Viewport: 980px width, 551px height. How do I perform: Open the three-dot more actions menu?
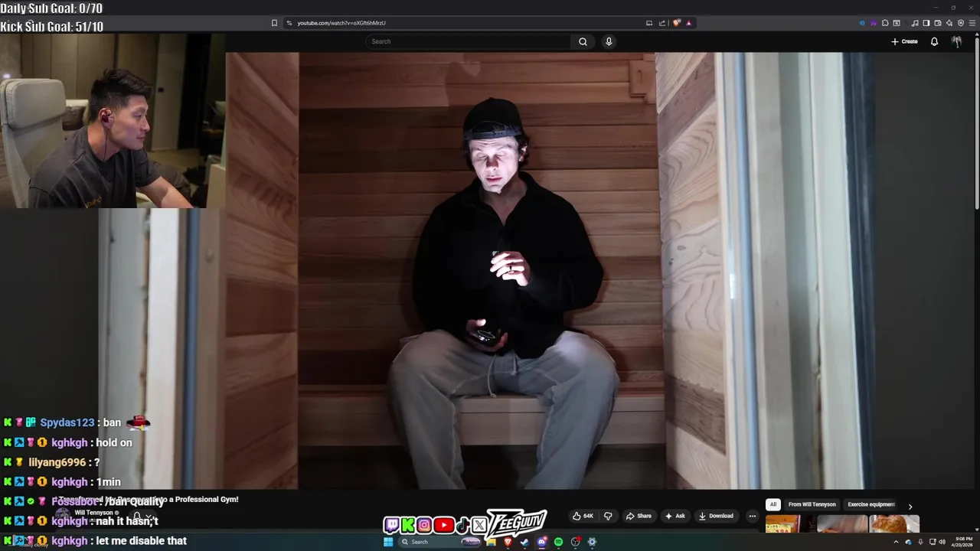tap(753, 516)
